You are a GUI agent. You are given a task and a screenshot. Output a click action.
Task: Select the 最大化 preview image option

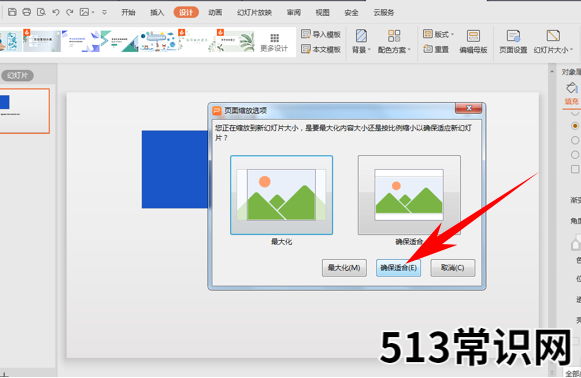coord(281,195)
